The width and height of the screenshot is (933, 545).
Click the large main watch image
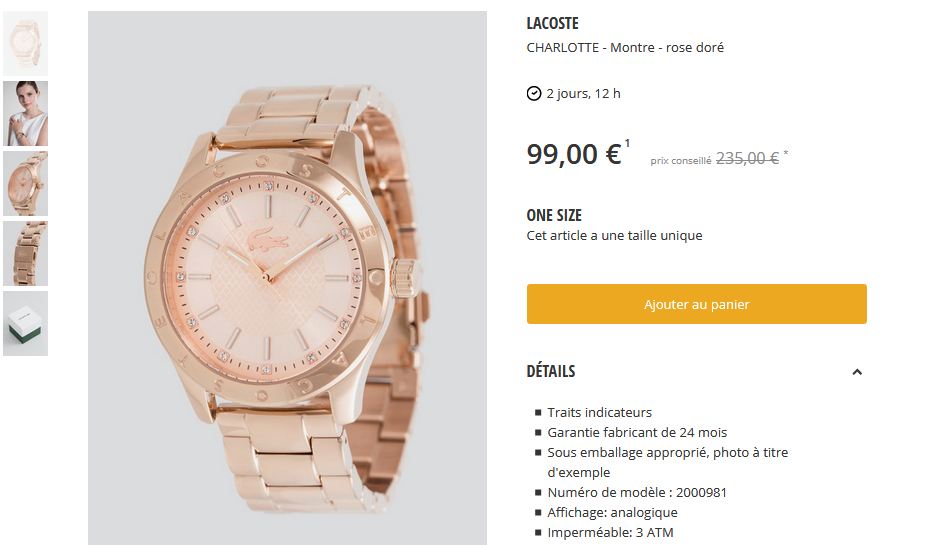(287, 278)
